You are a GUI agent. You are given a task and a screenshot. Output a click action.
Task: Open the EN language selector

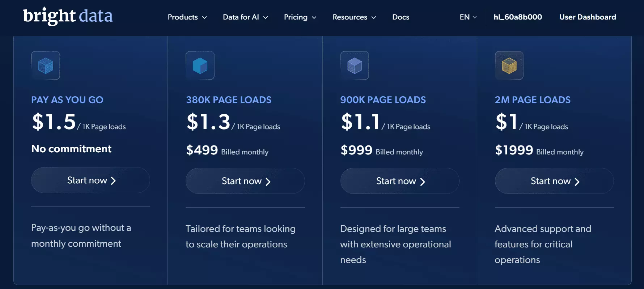pyautogui.click(x=468, y=17)
